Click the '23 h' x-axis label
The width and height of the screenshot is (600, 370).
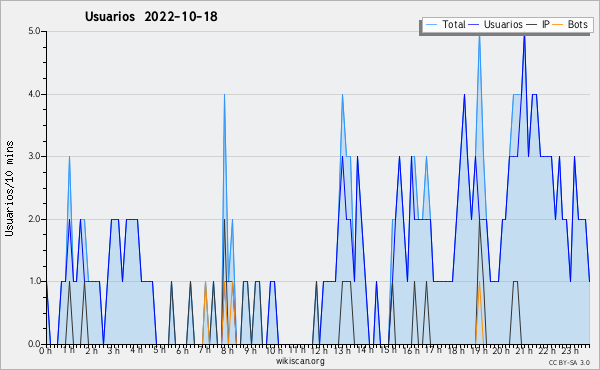coord(569,351)
